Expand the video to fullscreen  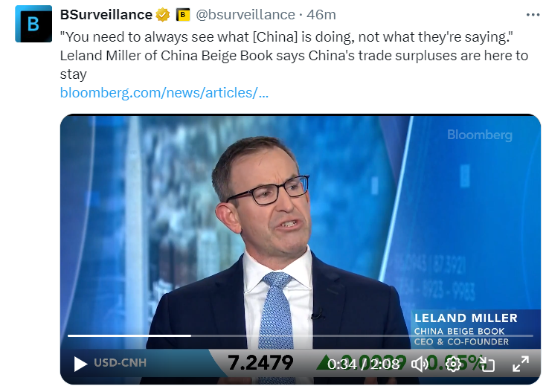521,364
